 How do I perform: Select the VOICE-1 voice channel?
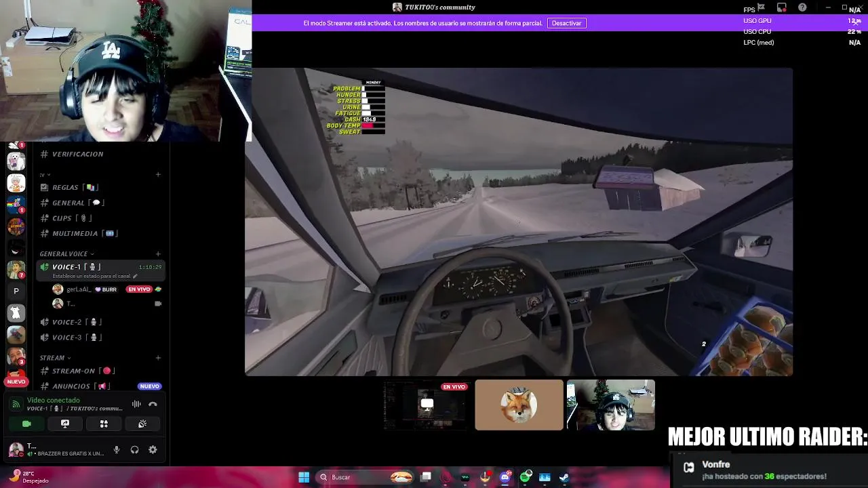click(x=99, y=270)
